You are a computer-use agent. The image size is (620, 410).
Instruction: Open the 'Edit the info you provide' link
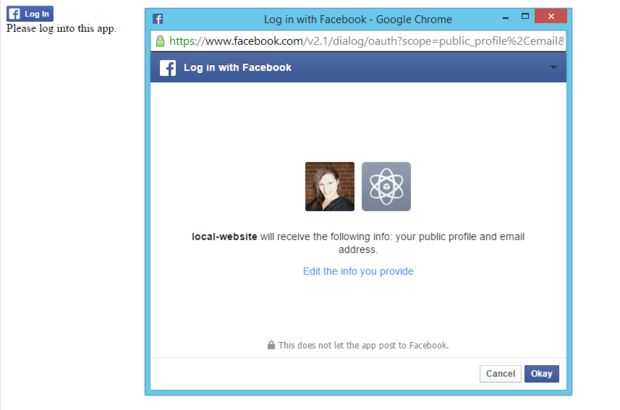click(358, 271)
